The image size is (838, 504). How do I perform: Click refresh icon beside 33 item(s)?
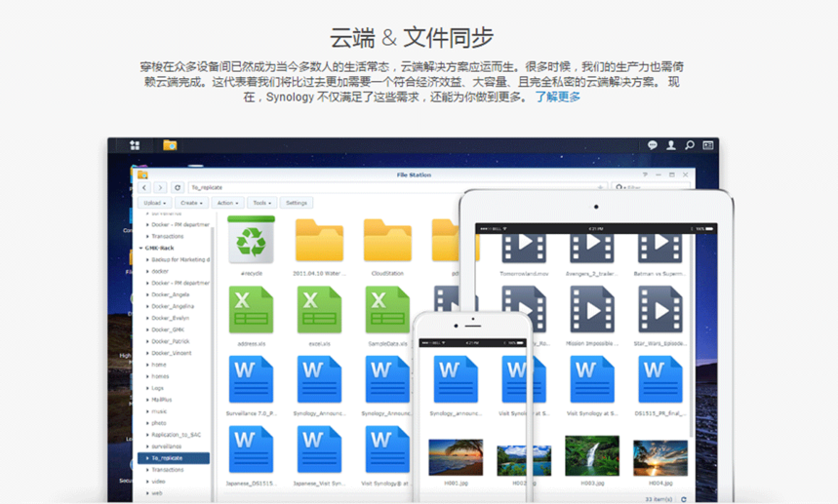684,499
